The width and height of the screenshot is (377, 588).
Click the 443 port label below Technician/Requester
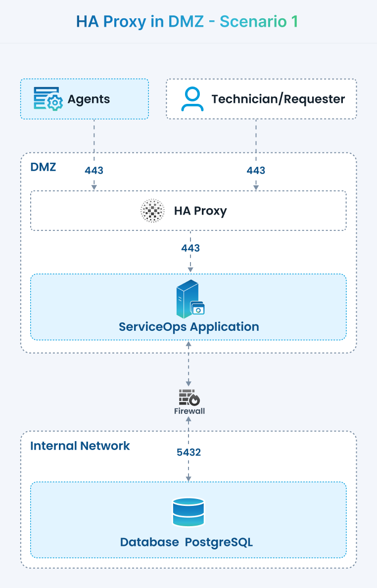point(256,171)
